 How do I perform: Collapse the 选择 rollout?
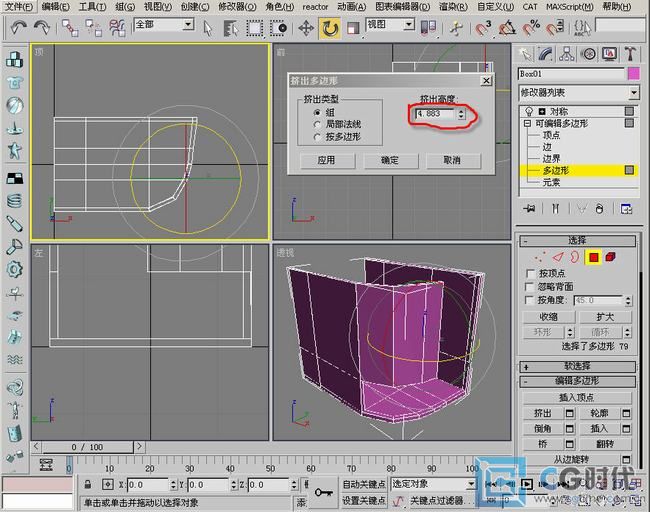point(577,240)
